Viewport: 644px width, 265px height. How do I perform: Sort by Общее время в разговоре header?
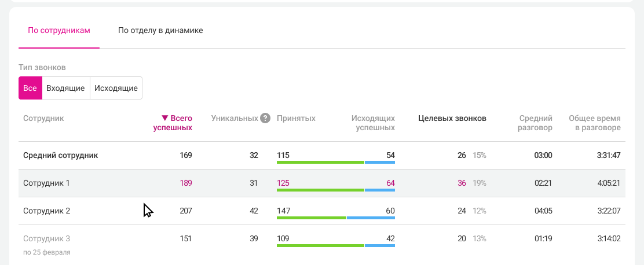594,123
